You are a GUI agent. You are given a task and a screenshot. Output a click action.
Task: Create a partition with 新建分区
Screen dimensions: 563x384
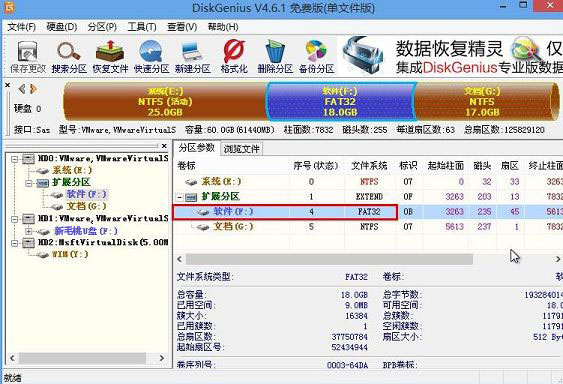[x=192, y=56]
